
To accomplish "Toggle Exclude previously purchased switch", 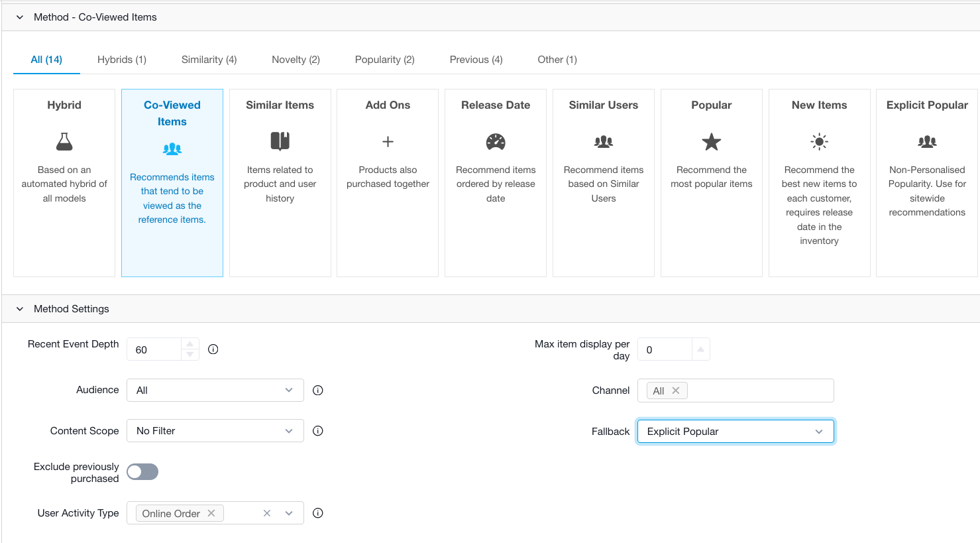I will pos(142,471).
